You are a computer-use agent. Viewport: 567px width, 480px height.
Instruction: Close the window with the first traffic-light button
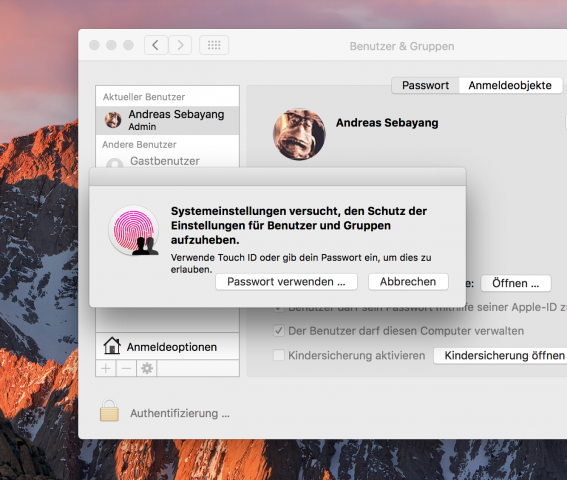[x=94, y=45]
